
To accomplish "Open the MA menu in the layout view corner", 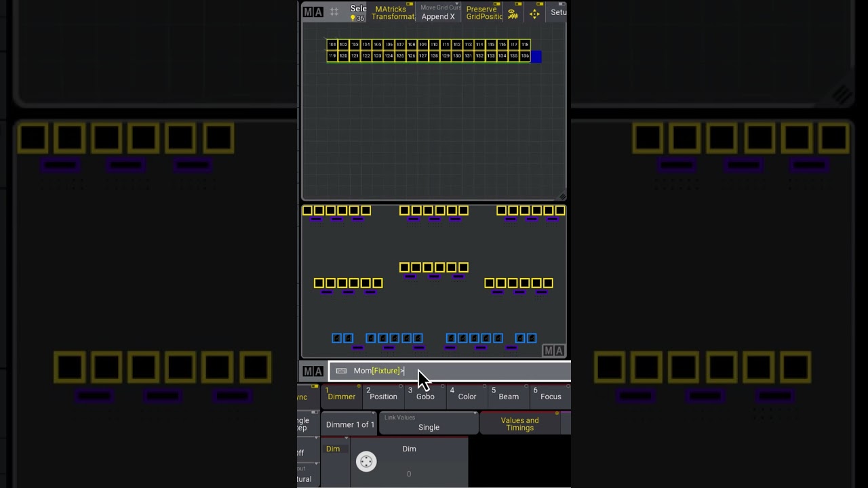I will [553, 350].
